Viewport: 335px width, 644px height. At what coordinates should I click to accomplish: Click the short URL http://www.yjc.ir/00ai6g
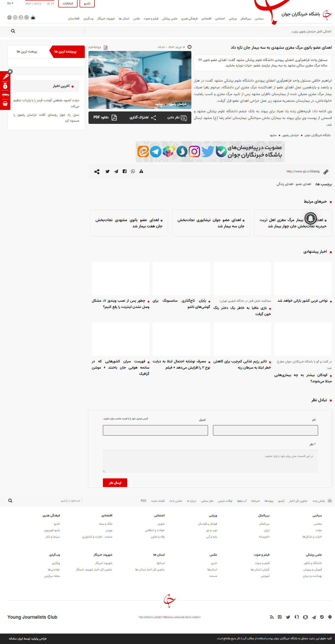303,171
